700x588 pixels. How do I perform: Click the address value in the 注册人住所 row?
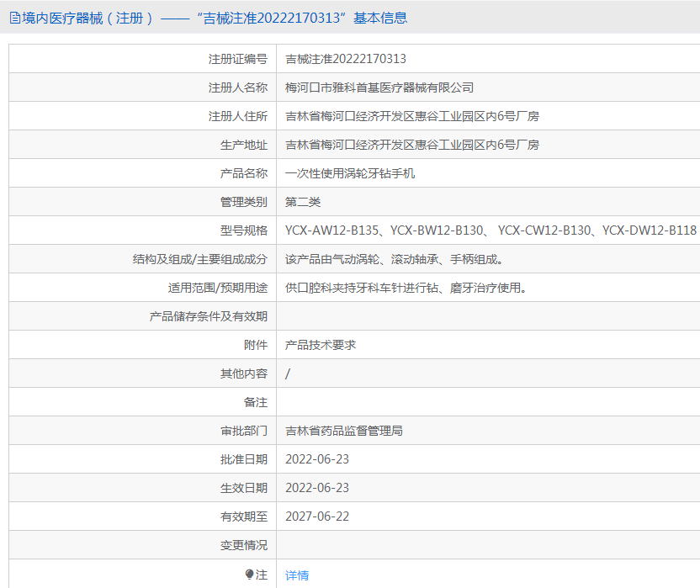tap(412, 116)
